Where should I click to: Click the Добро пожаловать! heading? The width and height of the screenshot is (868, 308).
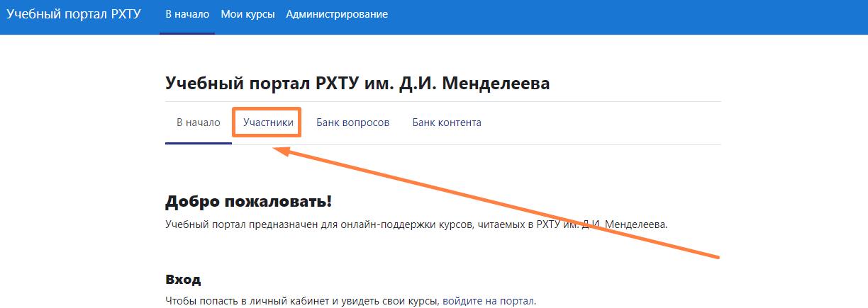point(248,202)
